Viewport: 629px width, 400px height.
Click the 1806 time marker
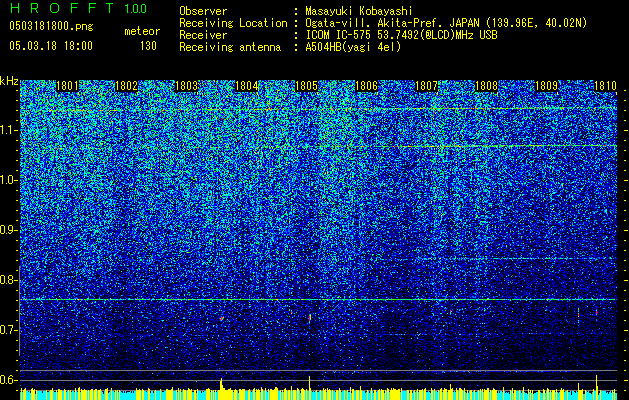[367, 86]
